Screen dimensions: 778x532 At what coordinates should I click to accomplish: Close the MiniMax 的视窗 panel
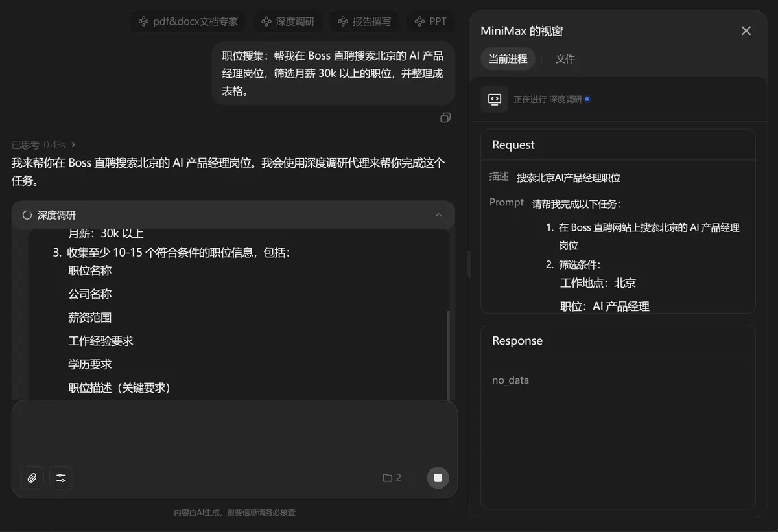point(746,30)
